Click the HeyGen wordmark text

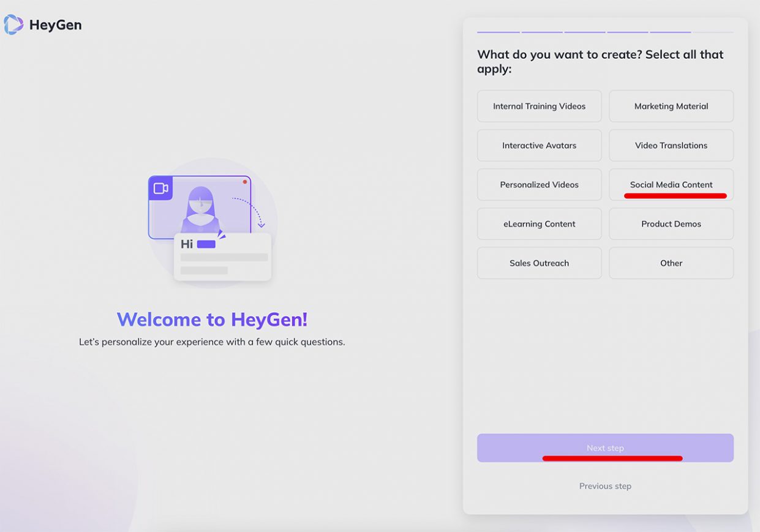tap(55, 25)
